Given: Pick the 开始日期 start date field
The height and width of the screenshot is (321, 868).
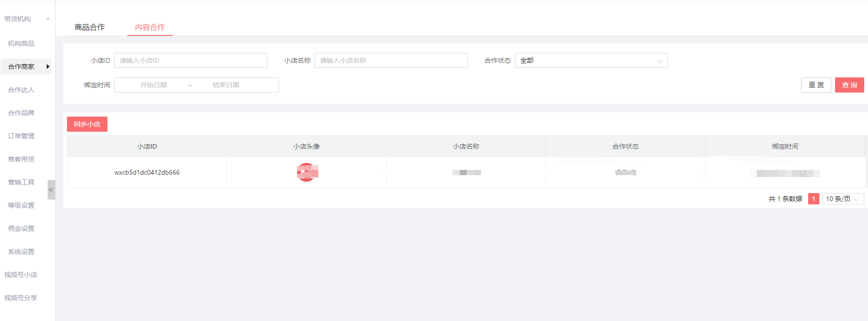Looking at the screenshot, I should tap(154, 85).
